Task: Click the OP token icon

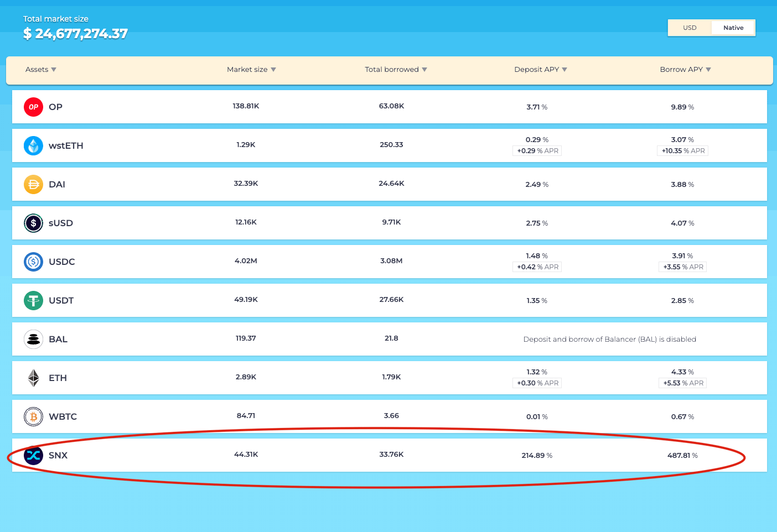Action: tap(33, 107)
